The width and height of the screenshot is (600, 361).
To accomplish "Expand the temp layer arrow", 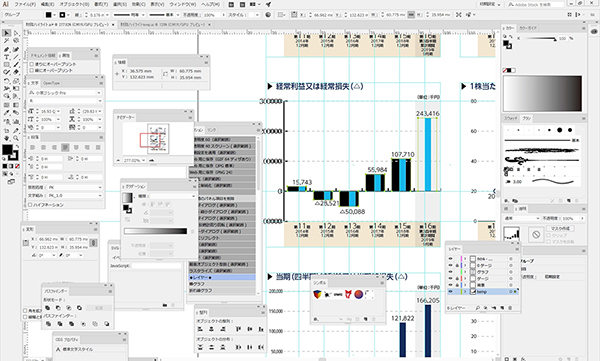I will 466,292.
